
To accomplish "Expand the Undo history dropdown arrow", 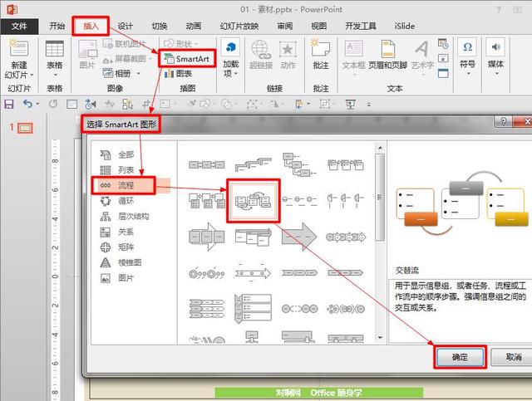I will pos(37,104).
